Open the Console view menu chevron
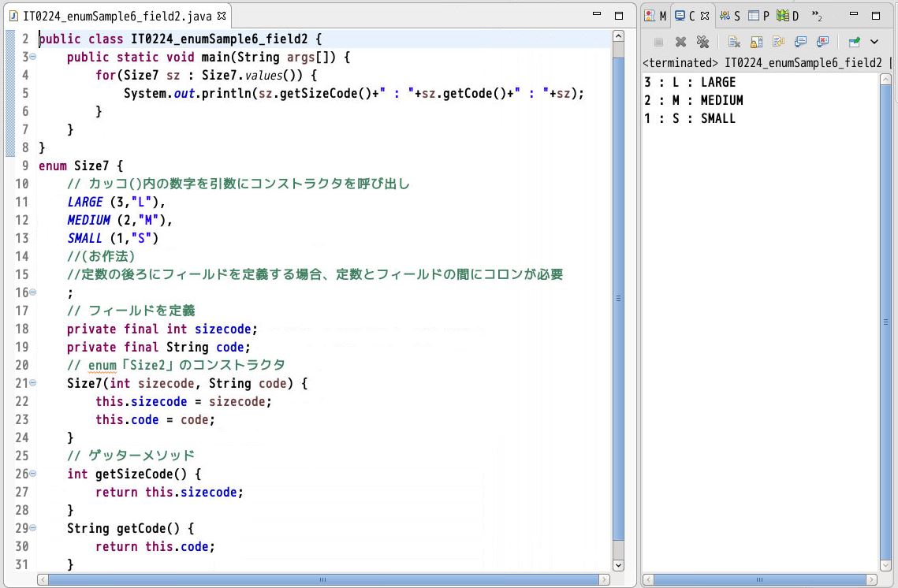This screenshot has width=898, height=588. pyautogui.click(x=873, y=41)
